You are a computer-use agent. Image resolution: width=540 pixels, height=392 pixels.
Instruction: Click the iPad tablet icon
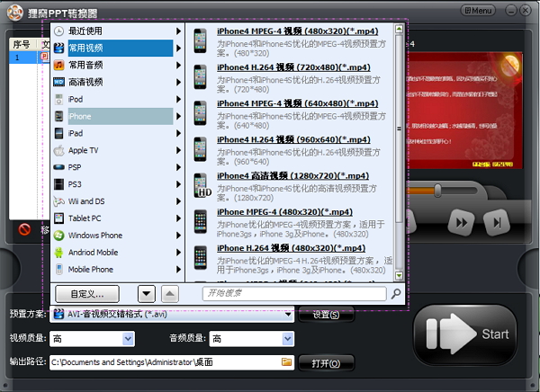[x=58, y=133]
